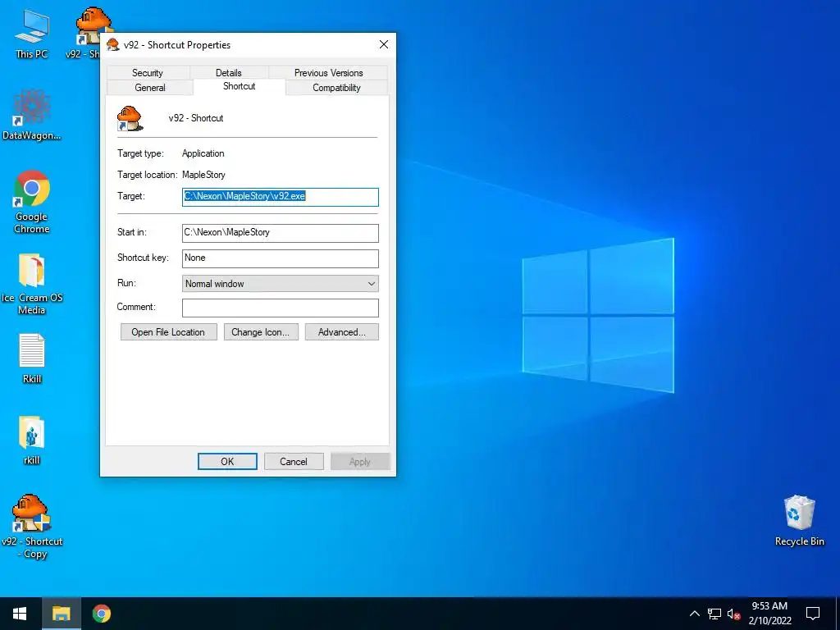Click Change Icon button
This screenshot has height=630, width=840.
261,332
